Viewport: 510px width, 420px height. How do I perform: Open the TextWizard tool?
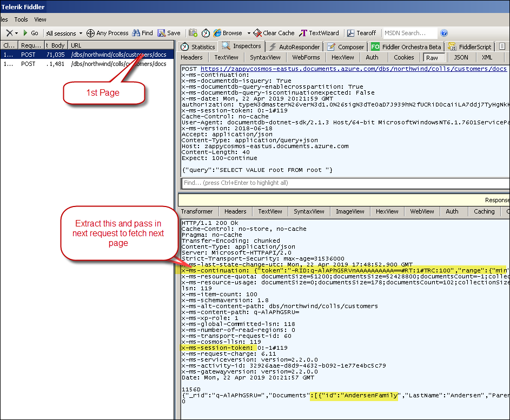[x=320, y=33]
